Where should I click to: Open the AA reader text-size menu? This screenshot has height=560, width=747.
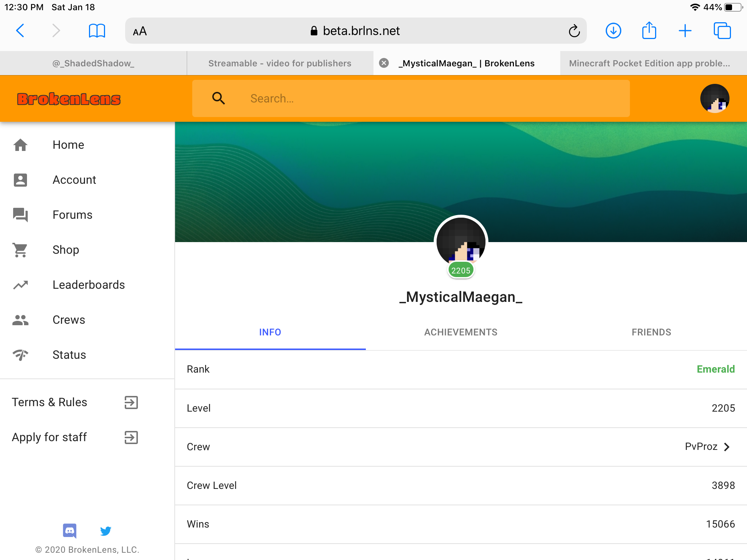(x=140, y=31)
